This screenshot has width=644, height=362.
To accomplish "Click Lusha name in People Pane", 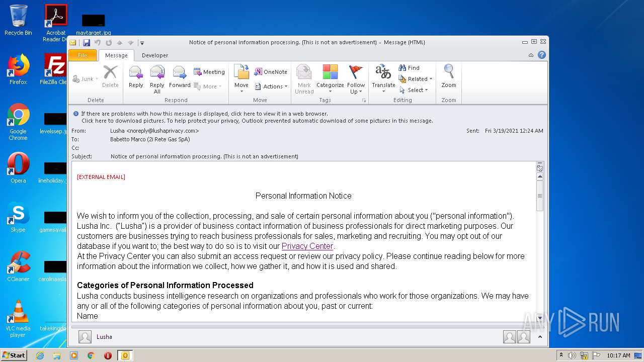I will click(104, 337).
